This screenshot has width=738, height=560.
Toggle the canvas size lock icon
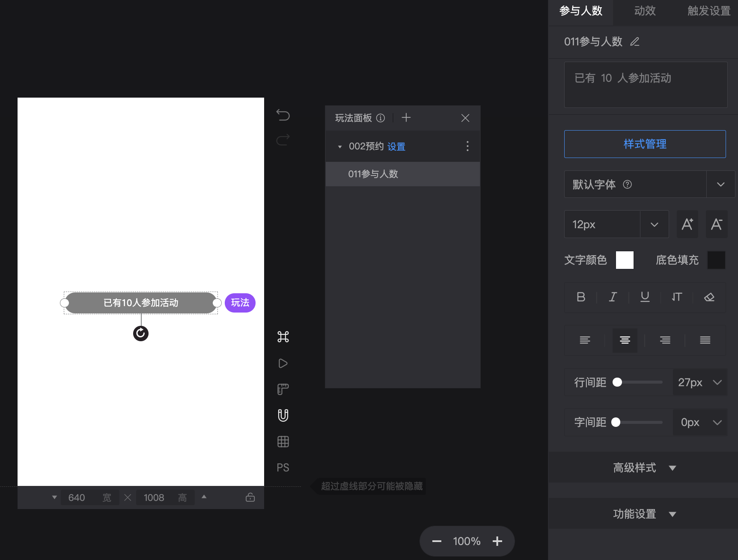[x=250, y=497]
